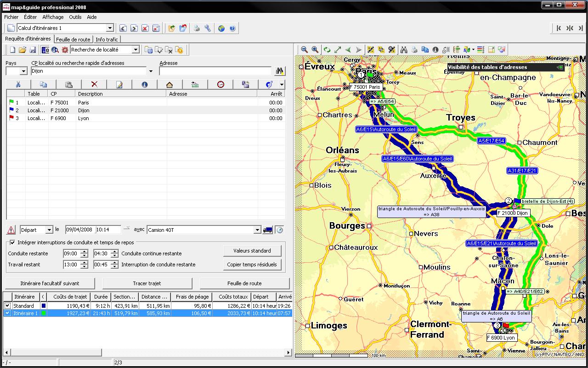This screenshot has width=588, height=368.
Task: Select the Lyon row in waypoint list
Action: pos(146,118)
